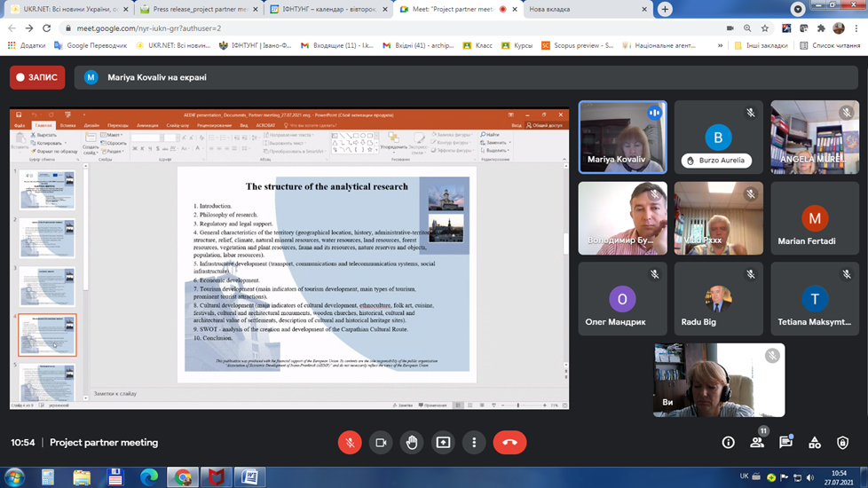The image size is (868, 488).
Task: Leave the call with the red hang-up button
Action: tap(509, 443)
